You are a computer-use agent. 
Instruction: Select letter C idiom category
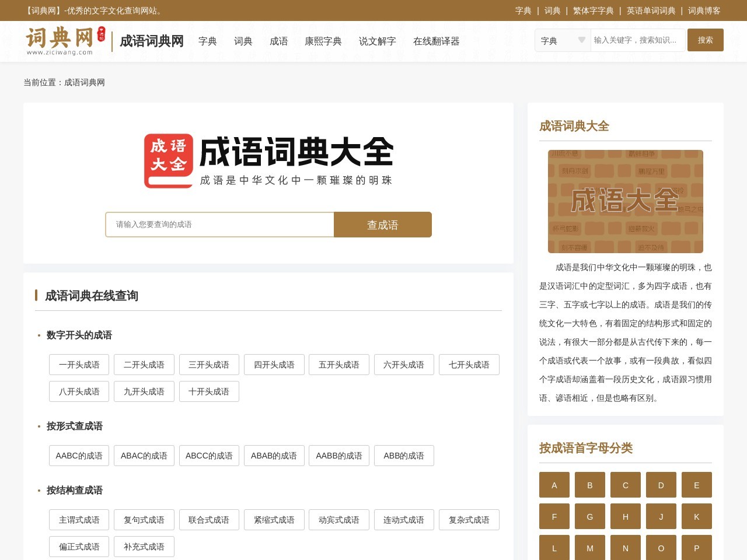[x=626, y=485]
